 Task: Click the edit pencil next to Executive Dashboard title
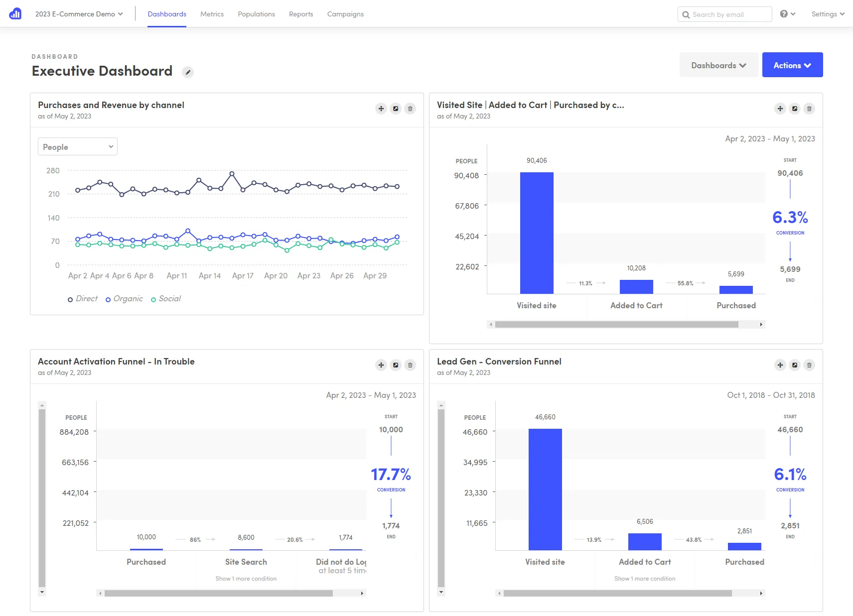[188, 72]
